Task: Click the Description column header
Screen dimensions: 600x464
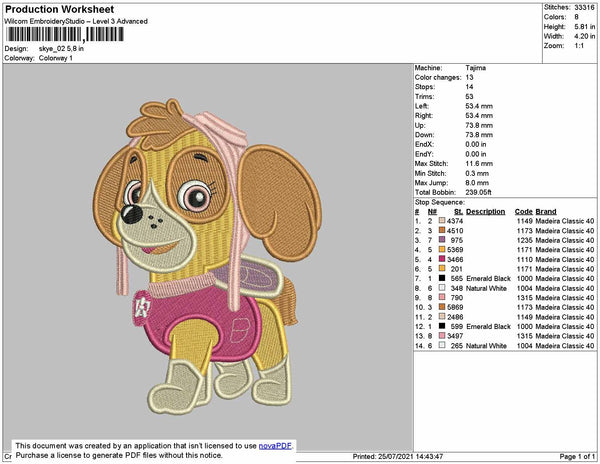Action: [485, 212]
